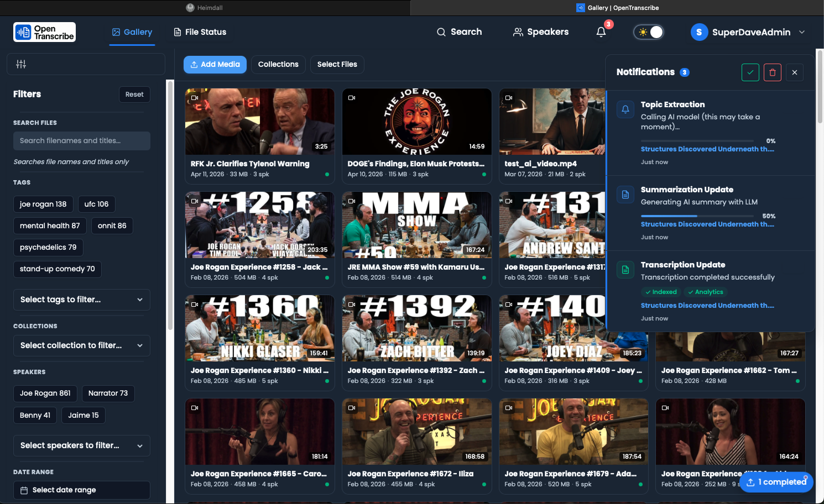The width and height of the screenshot is (824, 504).
Task: Click status dot on RFK Jr. card
Action: pos(327,175)
